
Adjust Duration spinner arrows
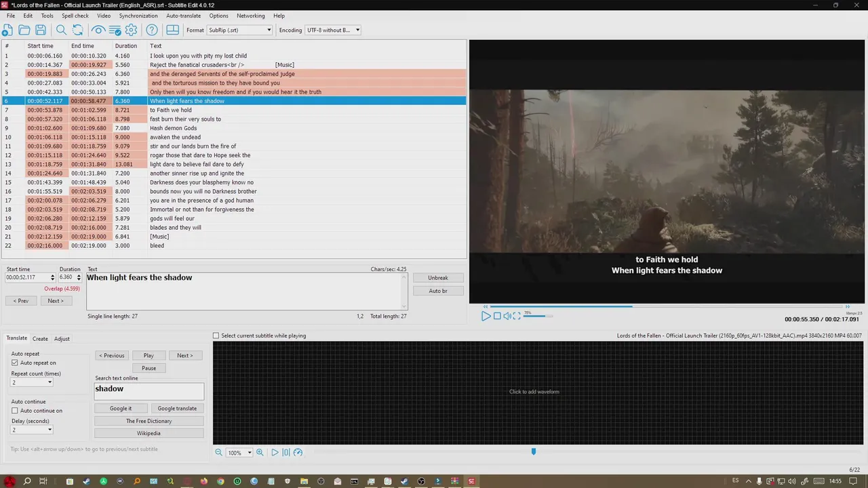point(79,277)
